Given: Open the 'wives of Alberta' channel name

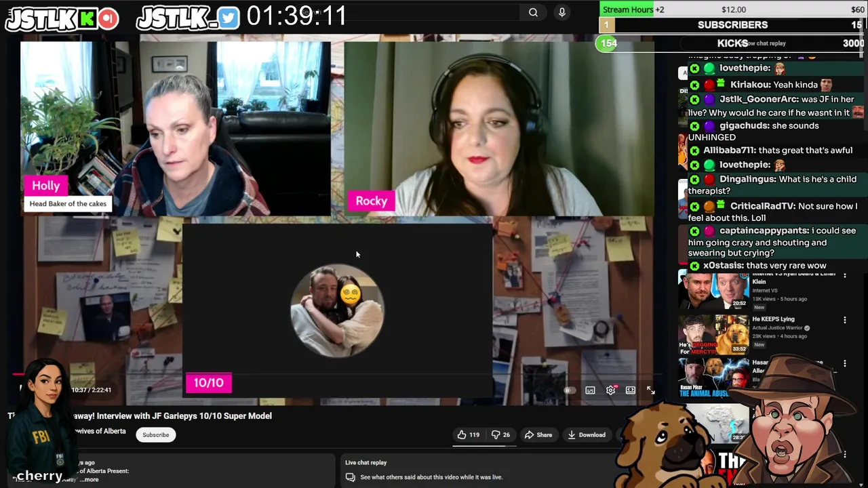Looking at the screenshot, I should pos(100,431).
